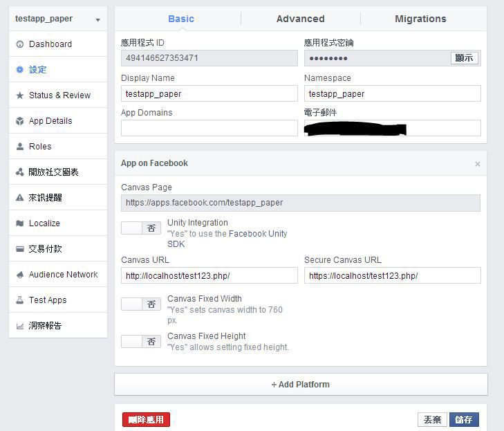
Task: Open the testapp_paper app selector dropdown
Action: [58, 19]
